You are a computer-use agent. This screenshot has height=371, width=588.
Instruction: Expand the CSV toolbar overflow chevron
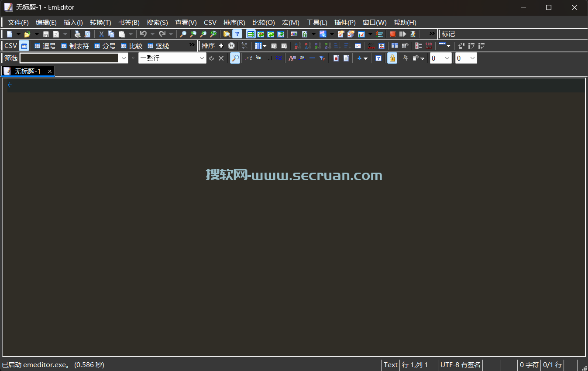[192, 45]
